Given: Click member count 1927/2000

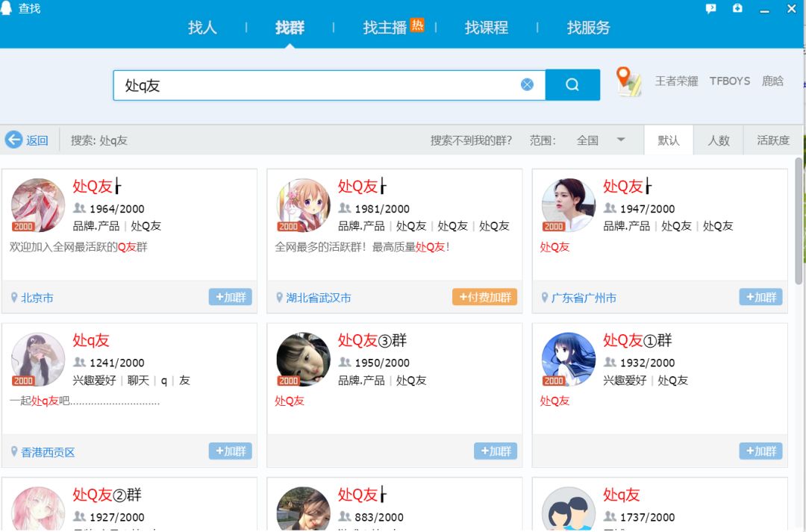Looking at the screenshot, I should 116,517.
